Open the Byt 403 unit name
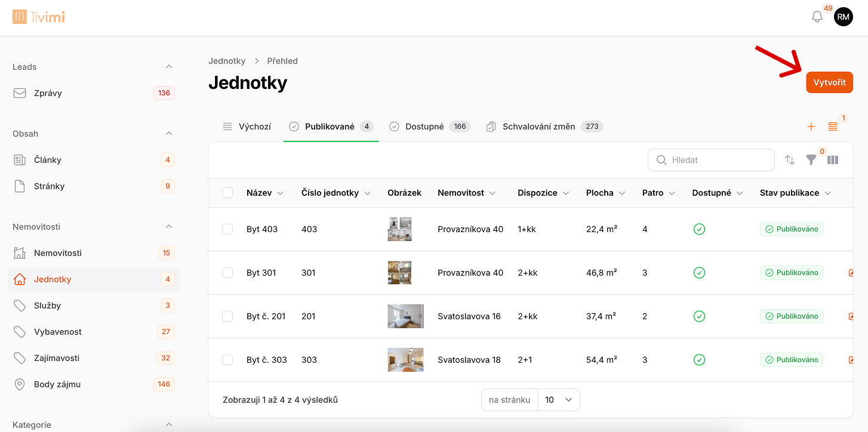Image resolution: width=868 pixels, height=432 pixels. tap(262, 229)
